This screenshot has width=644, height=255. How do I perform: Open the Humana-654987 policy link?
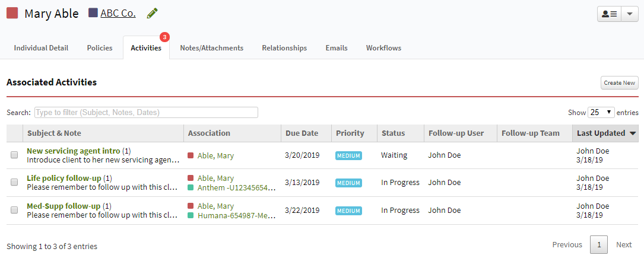(x=236, y=215)
